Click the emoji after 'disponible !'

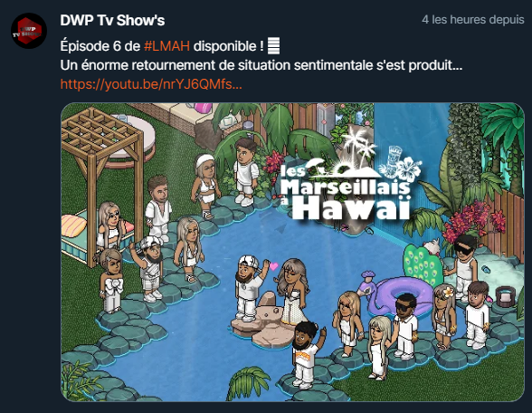tap(274, 46)
